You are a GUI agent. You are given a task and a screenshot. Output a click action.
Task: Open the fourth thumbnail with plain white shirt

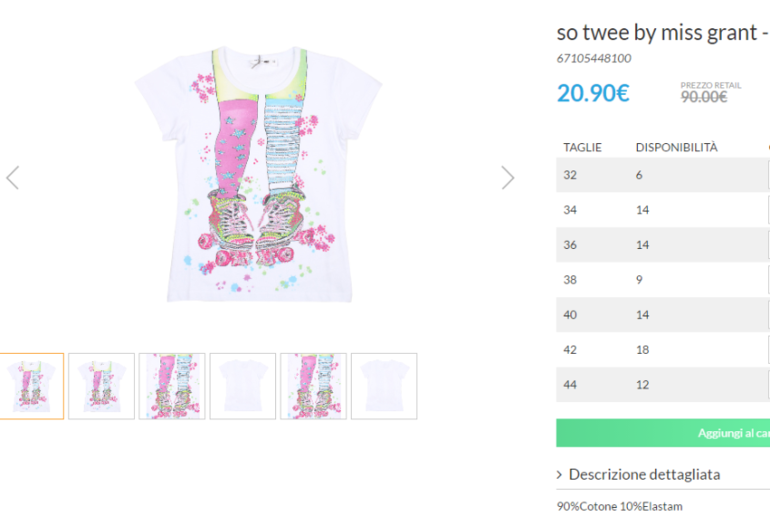pos(243,386)
